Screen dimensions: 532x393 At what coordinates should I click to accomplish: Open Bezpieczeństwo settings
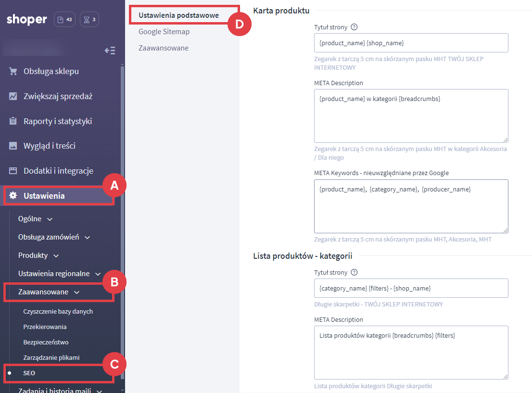[46, 342]
